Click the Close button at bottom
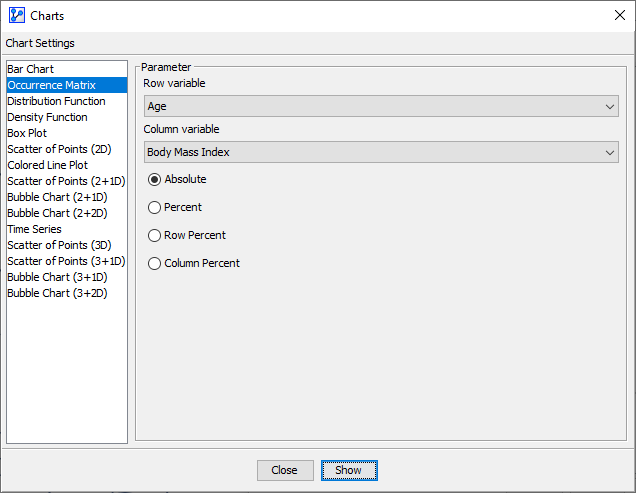The width and height of the screenshot is (636, 493). pos(284,470)
